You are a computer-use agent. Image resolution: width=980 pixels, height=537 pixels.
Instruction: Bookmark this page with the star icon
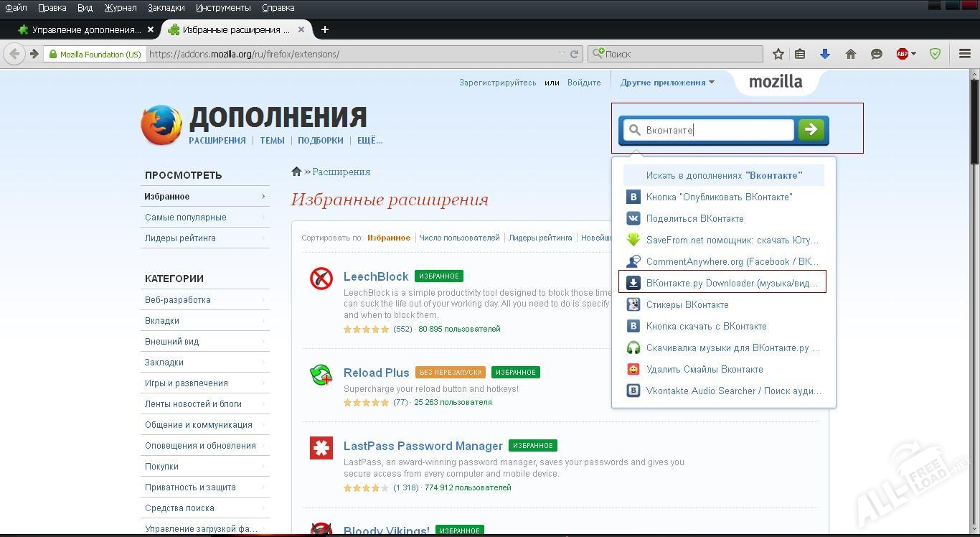pyautogui.click(x=777, y=53)
